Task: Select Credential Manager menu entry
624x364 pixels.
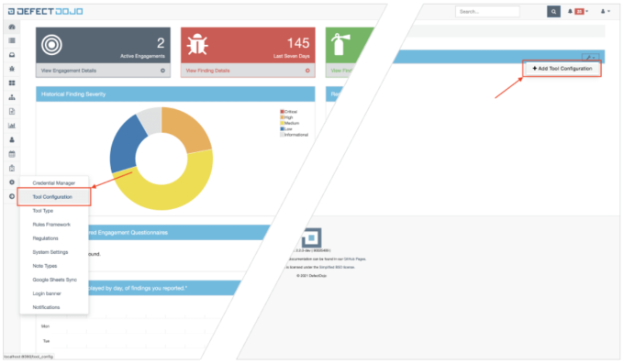Action: (x=54, y=183)
